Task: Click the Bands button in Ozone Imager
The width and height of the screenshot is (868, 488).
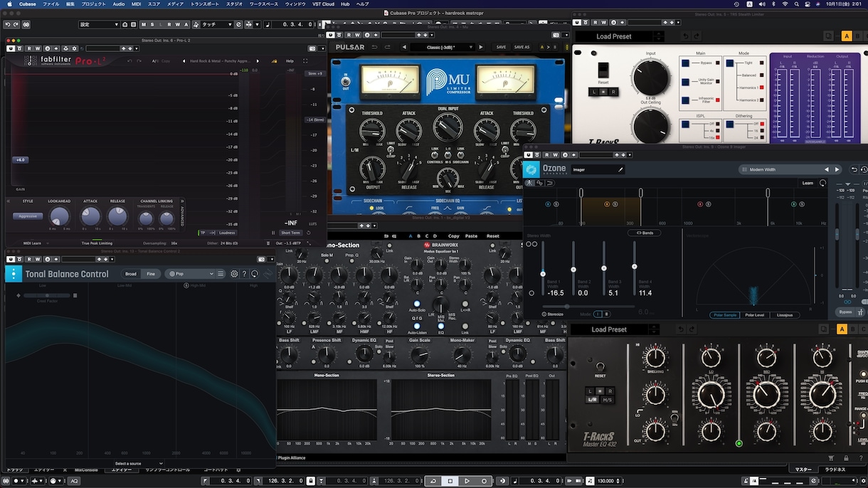Action: coord(645,233)
